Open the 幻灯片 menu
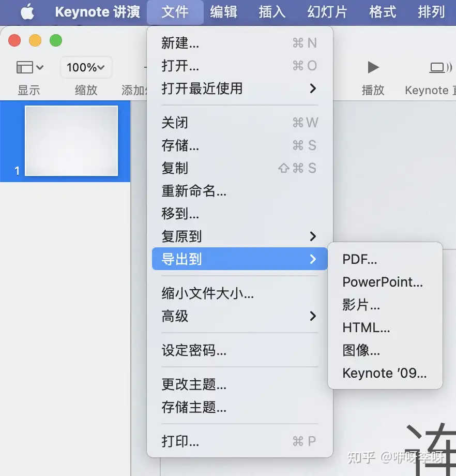Viewport: 456px width, 476px height. coord(327,12)
